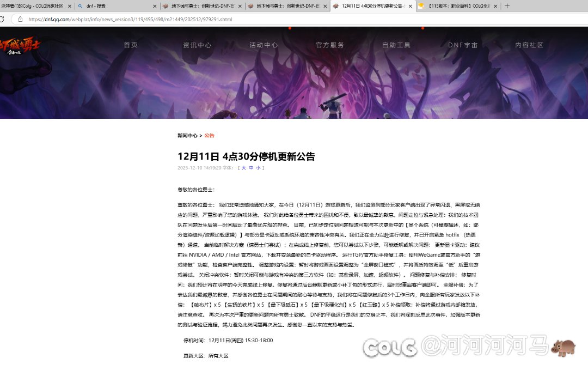
Task: Set font size to 大
Action: (243, 168)
